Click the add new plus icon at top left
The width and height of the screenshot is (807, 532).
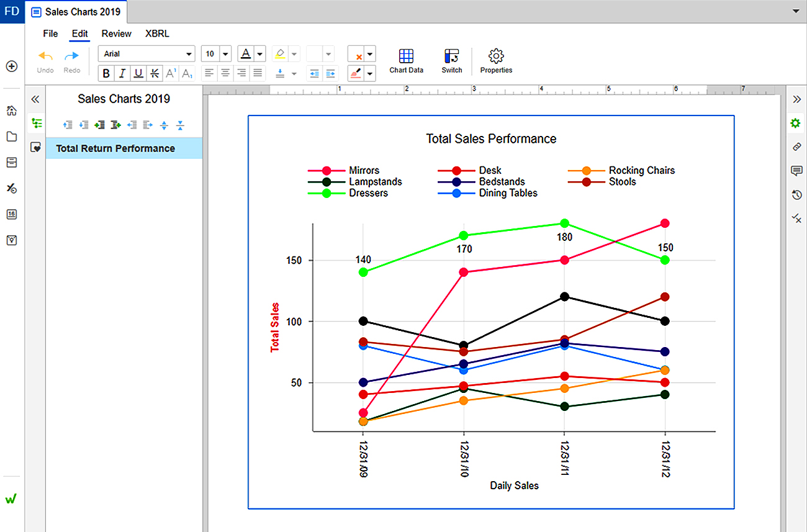click(x=11, y=66)
